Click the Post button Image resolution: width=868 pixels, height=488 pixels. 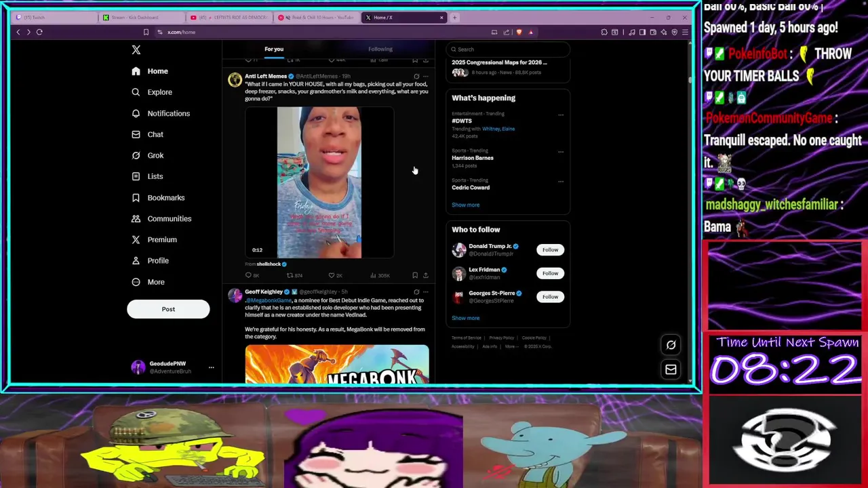[x=168, y=309]
